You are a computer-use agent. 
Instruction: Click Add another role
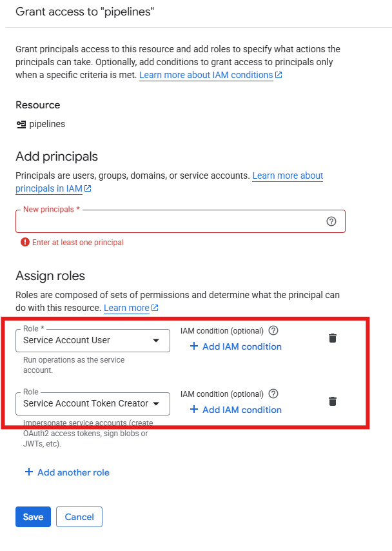pyautogui.click(x=73, y=472)
